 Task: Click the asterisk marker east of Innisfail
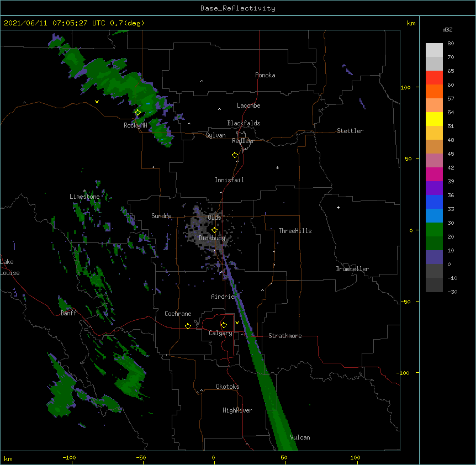tap(277, 167)
